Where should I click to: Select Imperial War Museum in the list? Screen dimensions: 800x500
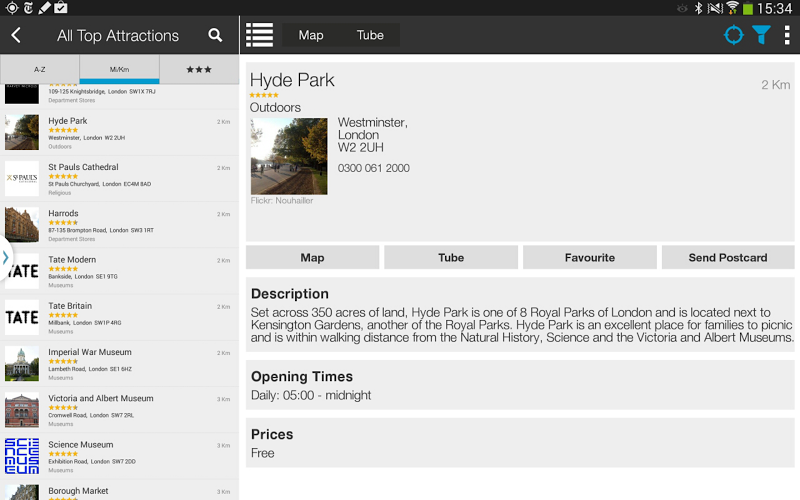[119, 364]
